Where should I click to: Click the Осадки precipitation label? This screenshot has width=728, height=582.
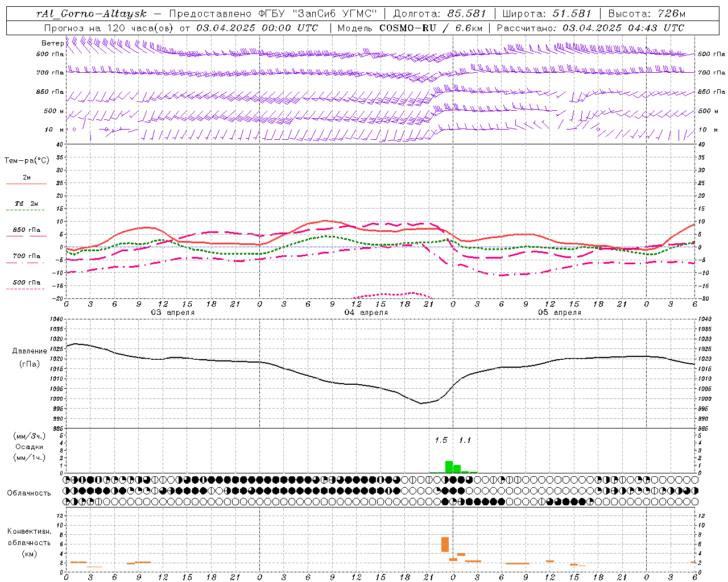point(29,447)
